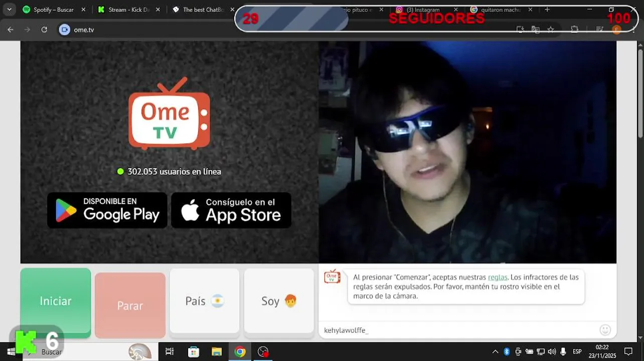Go forward with the browser arrow
The width and height of the screenshot is (644, 361).
tap(27, 30)
